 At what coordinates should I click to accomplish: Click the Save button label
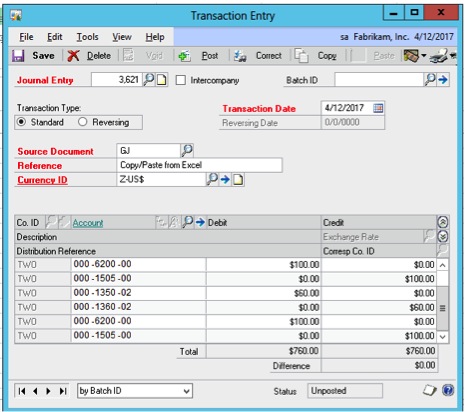pyautogui.click(x=43, y=56)
